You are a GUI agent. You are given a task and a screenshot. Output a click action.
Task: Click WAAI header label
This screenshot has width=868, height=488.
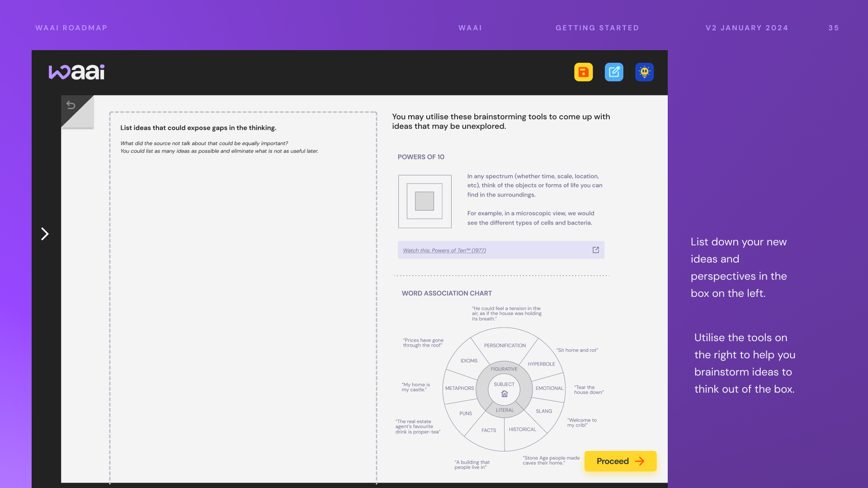pos(470,28)
